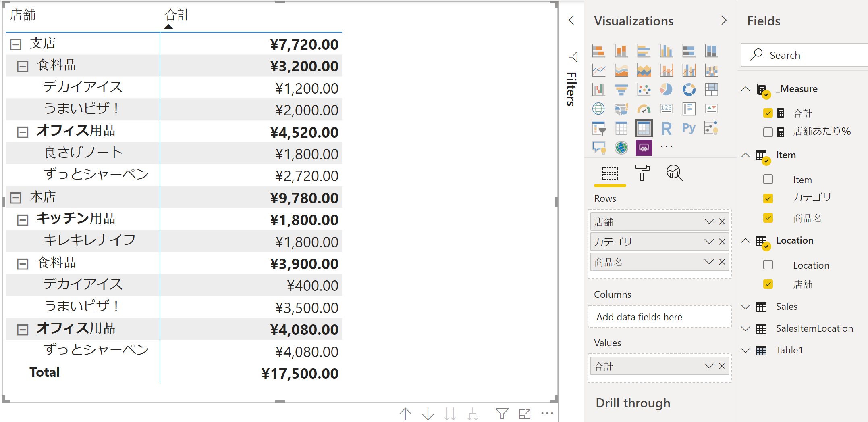The width and height of the screenshot is (868, 422).
Task: Choose the Funnel visual
Action: pyautogui.click(x=621, y=89)
